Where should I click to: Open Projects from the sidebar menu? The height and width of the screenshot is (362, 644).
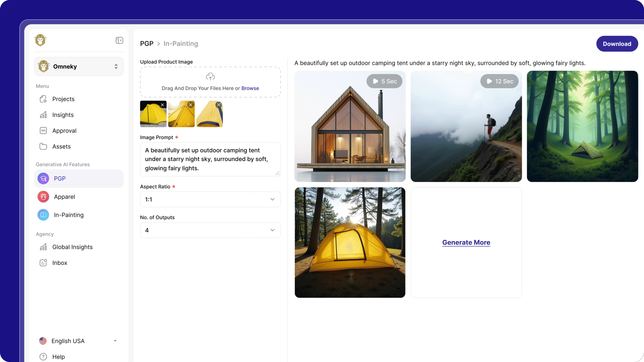click(63, 99)
